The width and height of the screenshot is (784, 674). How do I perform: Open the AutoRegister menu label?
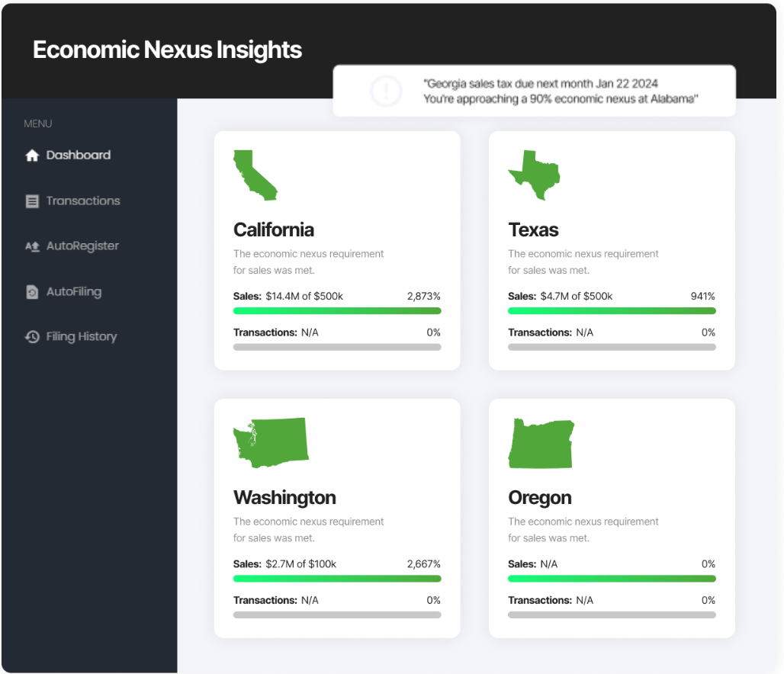82,246
